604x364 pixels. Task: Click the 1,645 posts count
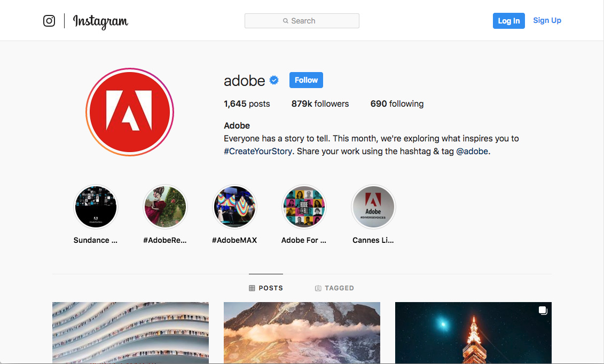pyautogui.click(x=247, y=104)
